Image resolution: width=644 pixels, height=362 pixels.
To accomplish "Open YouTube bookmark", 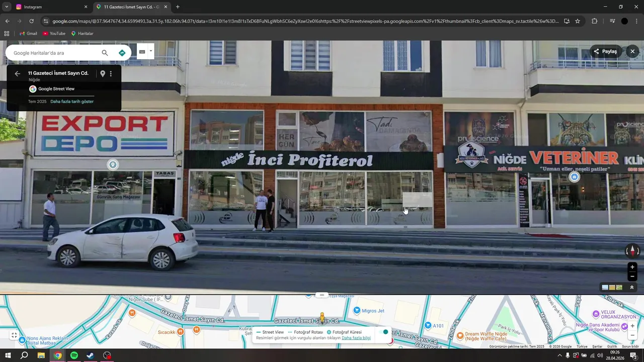I will (x=54, y=34).
